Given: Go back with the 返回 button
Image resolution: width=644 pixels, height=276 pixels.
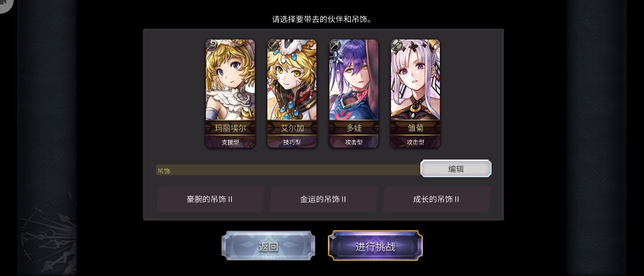Looking at the screenshot, I should point(269,247).
